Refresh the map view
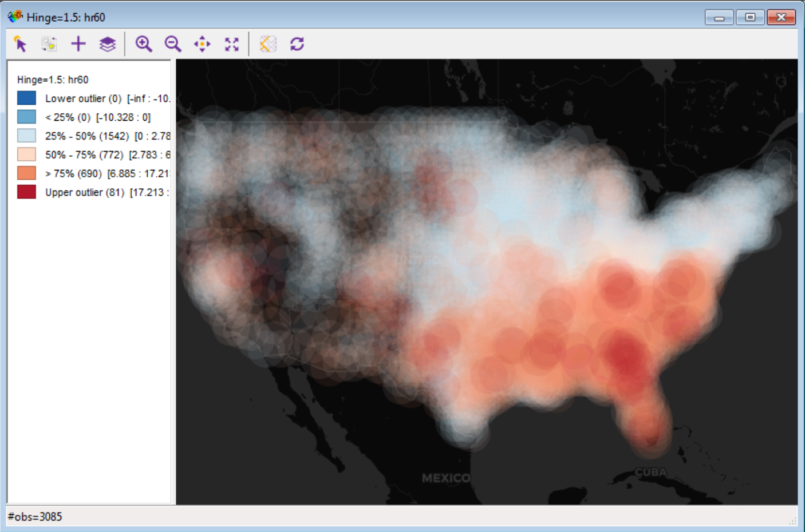The width and height of the screenshot is (805, 532). click(x=297, y=43)
